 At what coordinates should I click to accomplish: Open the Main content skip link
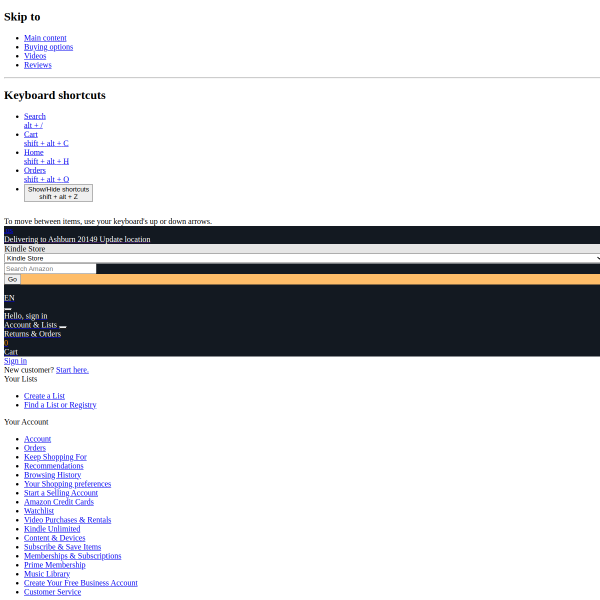45,38
